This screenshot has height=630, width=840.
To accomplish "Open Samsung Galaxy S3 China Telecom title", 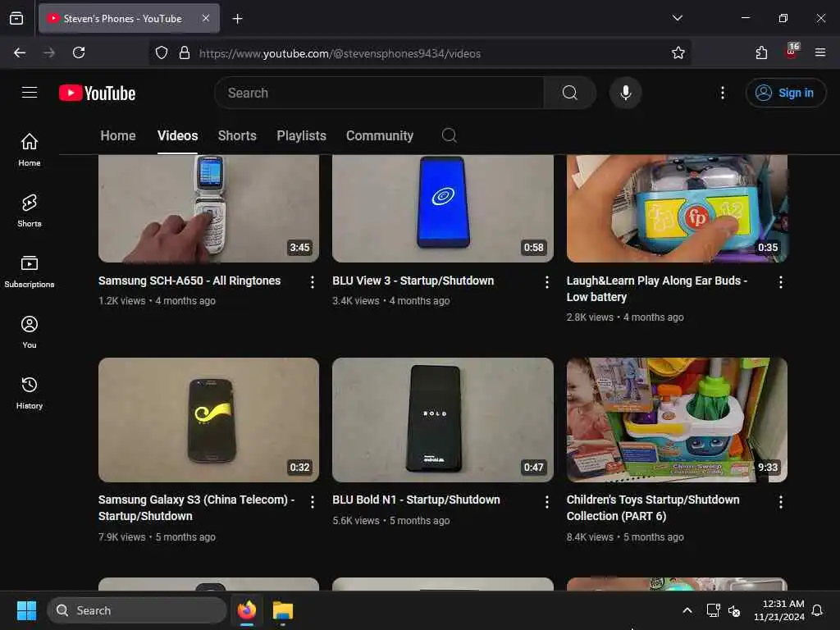I will pos(196,508).
